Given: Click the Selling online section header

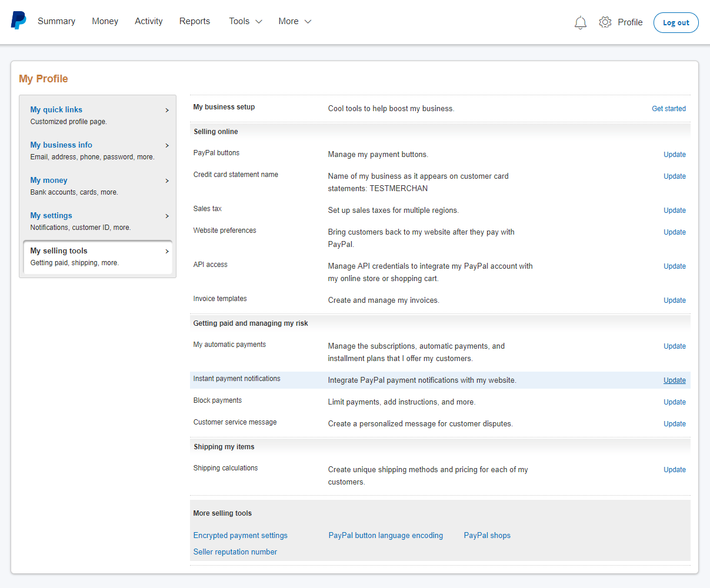Looking at the screenshot, I should coord(216,132).
